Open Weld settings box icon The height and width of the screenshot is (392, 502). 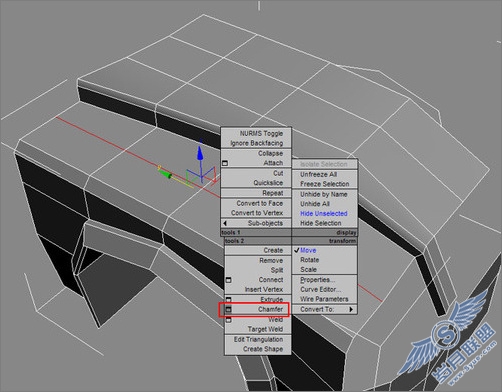point(228,320)
